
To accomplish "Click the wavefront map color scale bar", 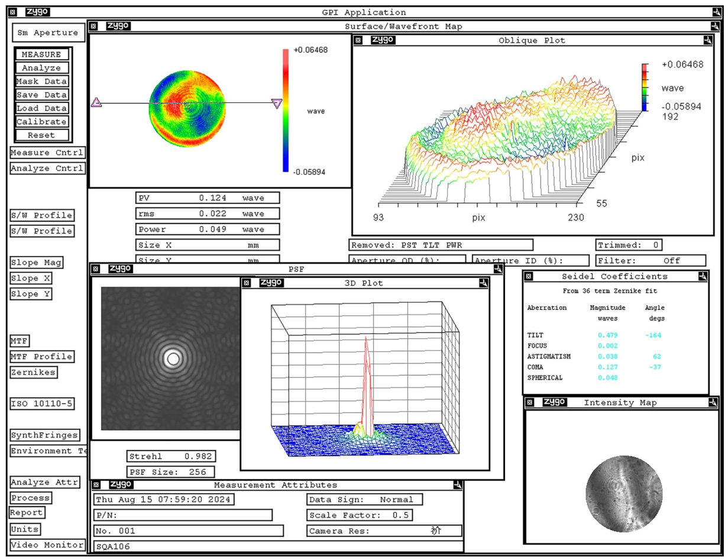I will pos(286,111).
